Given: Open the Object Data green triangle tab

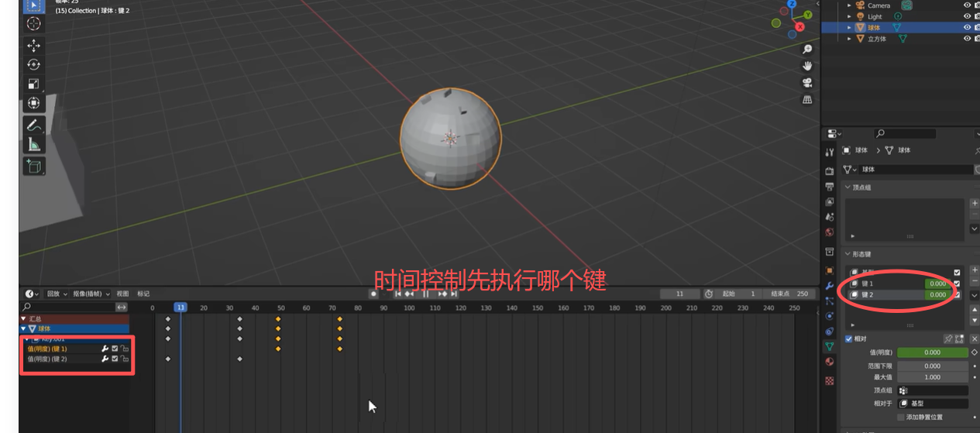Looking at the screenshot, I should [830, 346].
